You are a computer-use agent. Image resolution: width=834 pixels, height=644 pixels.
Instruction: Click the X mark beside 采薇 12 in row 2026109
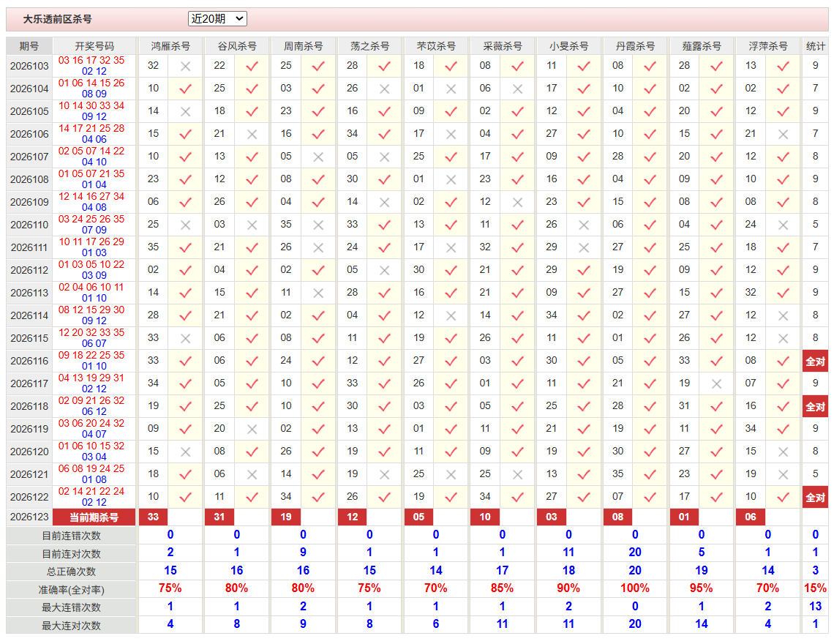tap(517, 202)
